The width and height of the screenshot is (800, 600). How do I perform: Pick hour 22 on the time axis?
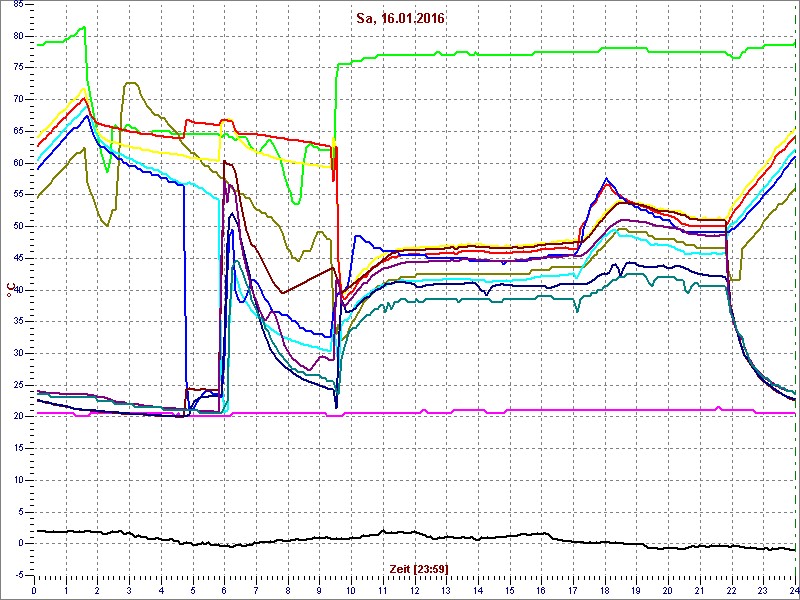click(x=732, y=590)
